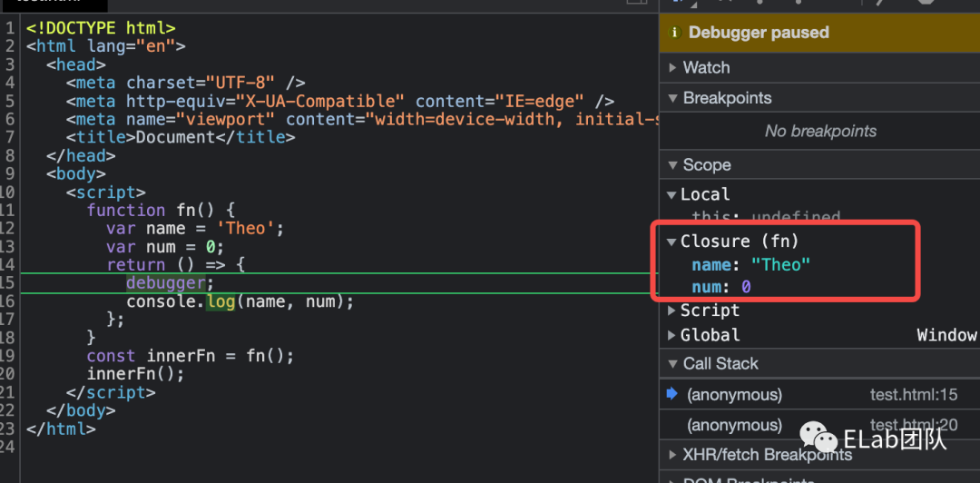Collapse the Closure (fn) scope group

(671, 241)
